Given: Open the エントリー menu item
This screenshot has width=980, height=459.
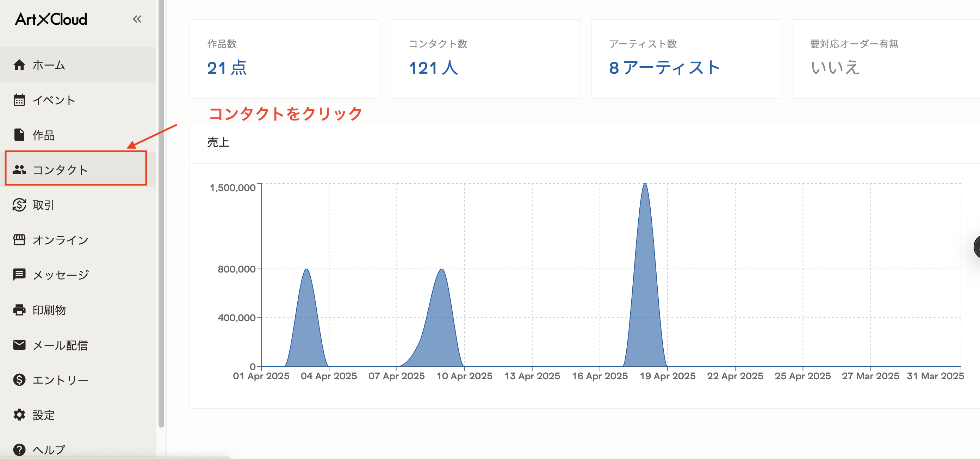Looking at the screenshot, I should click(78, 380).
